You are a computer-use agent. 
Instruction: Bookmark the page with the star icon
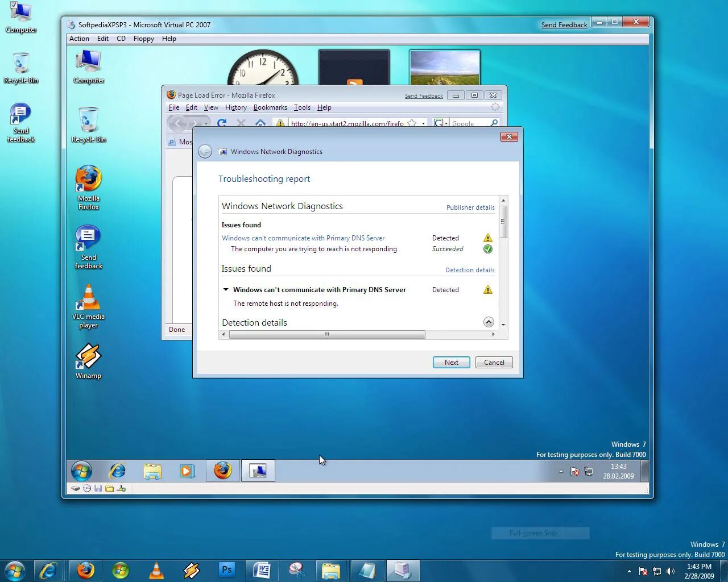tap(412, 123)
